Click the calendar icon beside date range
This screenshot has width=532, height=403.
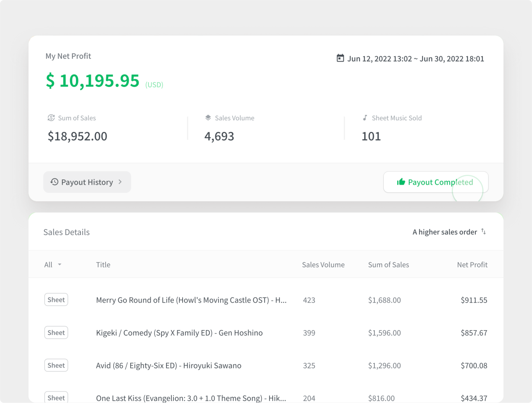340,58
